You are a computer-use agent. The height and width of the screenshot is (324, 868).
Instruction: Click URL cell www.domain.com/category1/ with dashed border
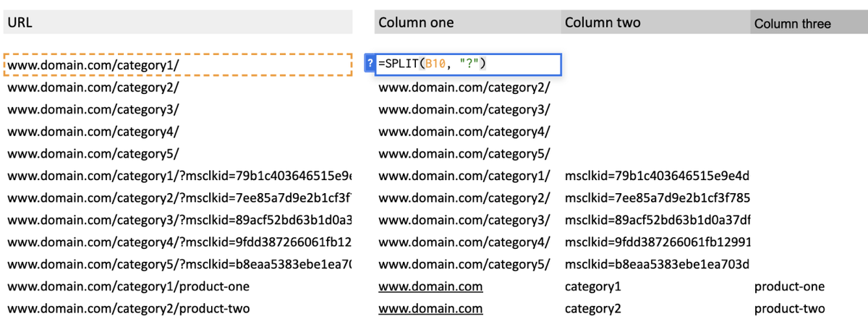click(x=178, y=65)
